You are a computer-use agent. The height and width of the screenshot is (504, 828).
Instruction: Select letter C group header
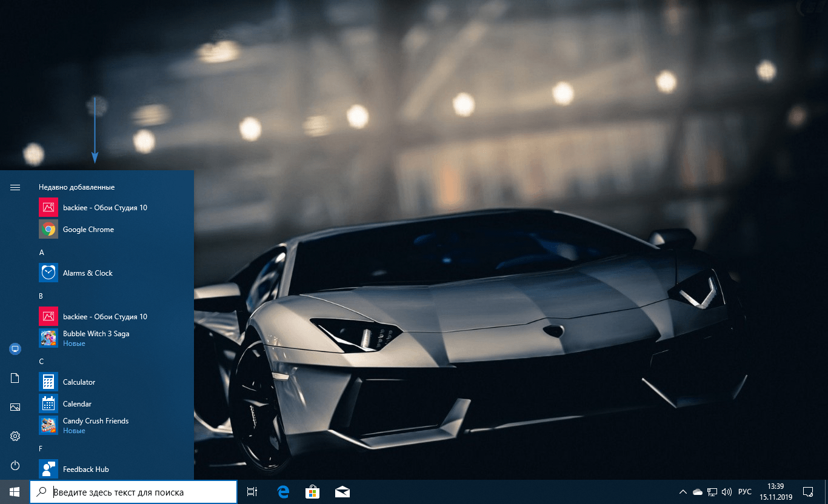42,362
